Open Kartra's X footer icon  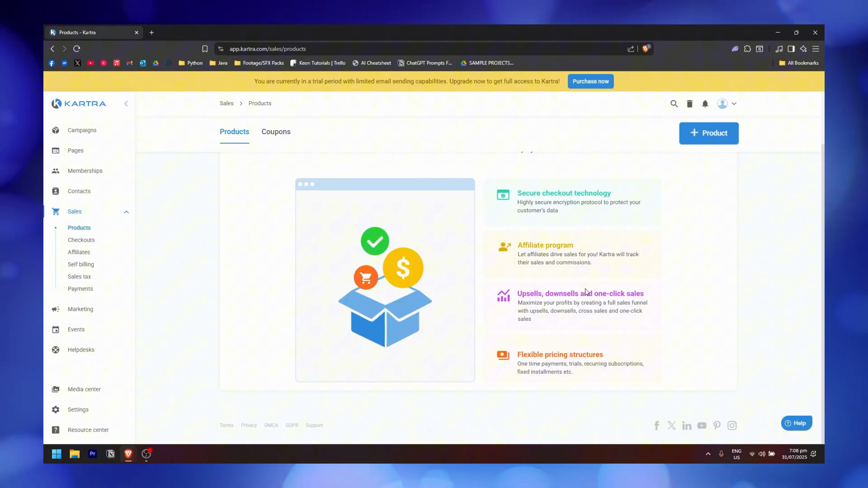(672, 426)
